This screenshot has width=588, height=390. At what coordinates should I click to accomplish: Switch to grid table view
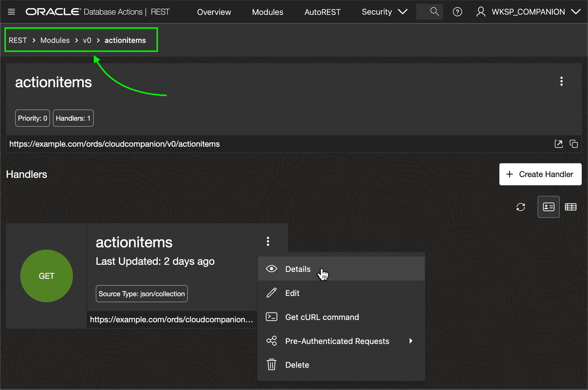coord(571,207)
